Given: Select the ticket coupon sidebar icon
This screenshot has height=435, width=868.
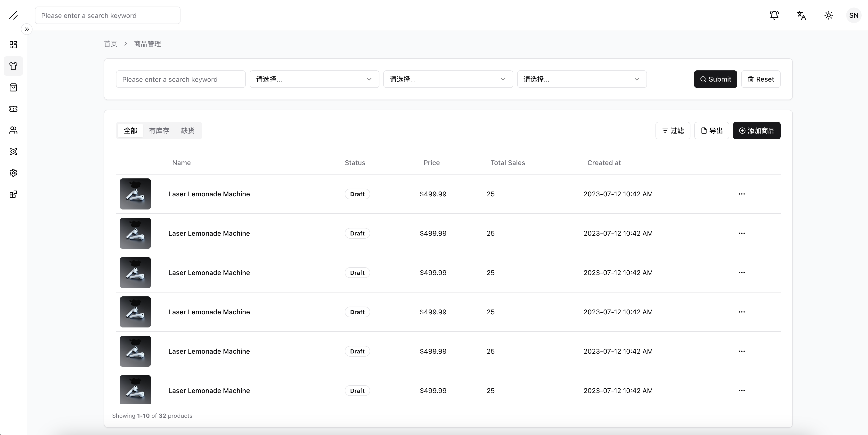Looking at the screenshot, I should click(13, 109).
